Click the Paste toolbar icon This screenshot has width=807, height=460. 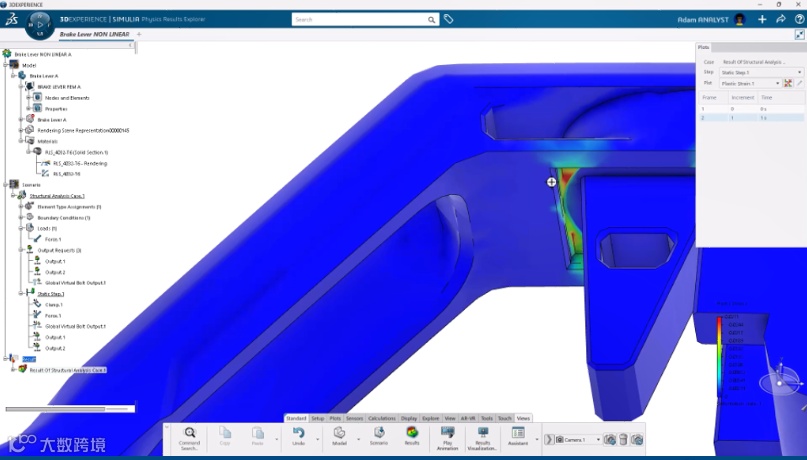pyautogui.click(x=257, y=433)
